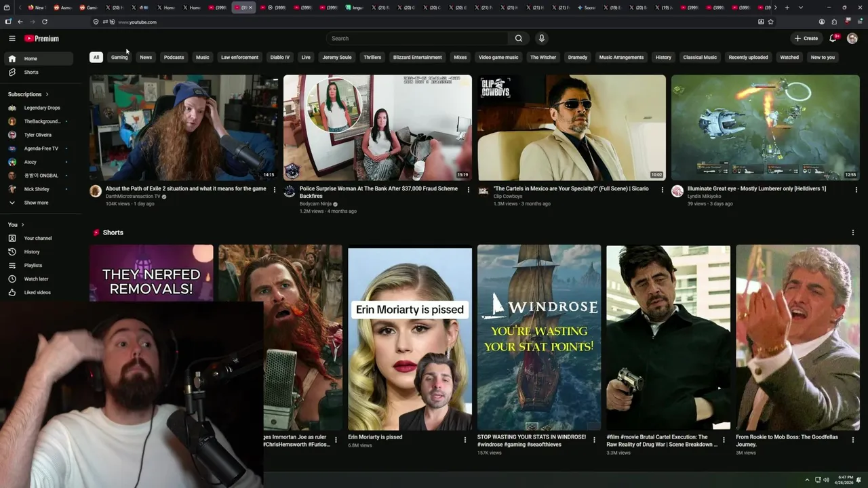This screenshot has width=868, height=488.
Task: Play Sicario Full Scene video thumbnail
Action: [x=572, y=127]
